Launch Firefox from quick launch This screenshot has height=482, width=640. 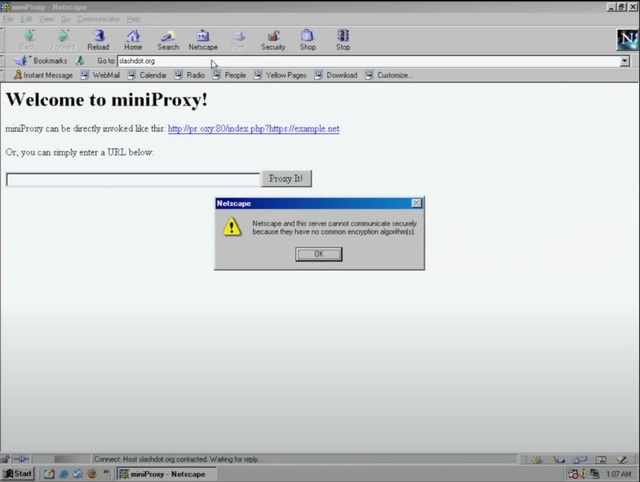pyautogui.click(x=92, y=474)
